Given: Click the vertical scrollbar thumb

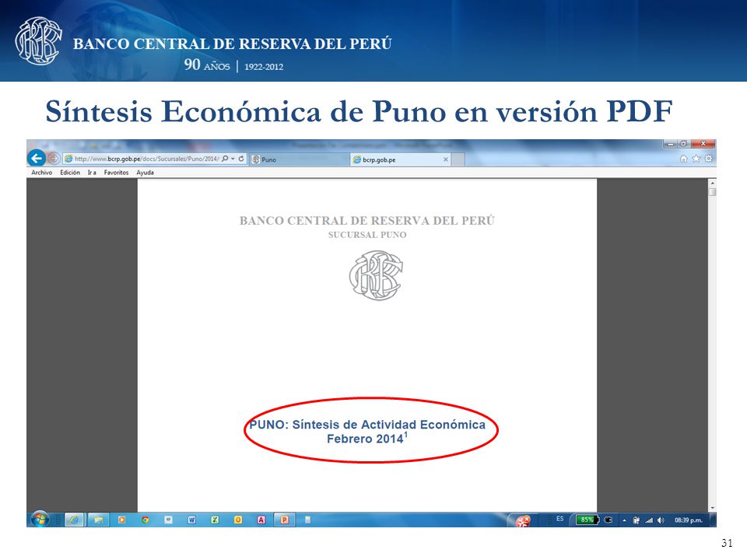Looking at the screenshot, I should pos(713,192).
